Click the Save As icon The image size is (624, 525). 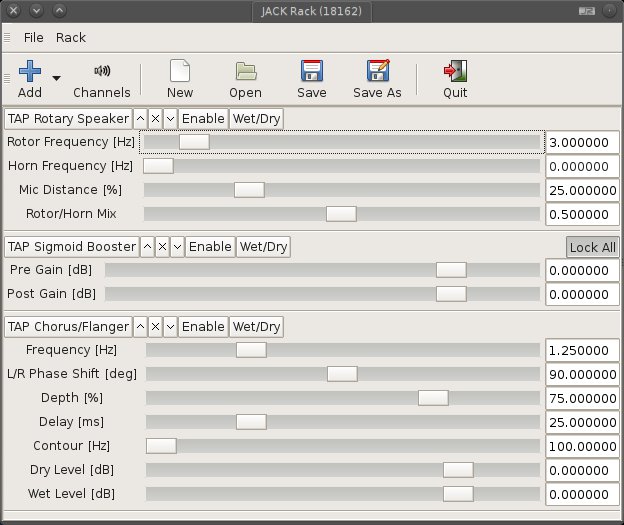pyautogui.click(x=377, y=72)
